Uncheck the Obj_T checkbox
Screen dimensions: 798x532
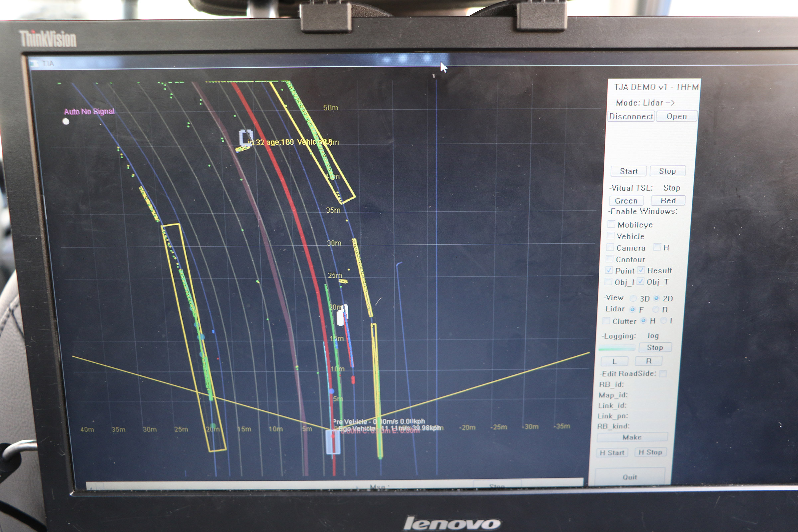(641, 281)
